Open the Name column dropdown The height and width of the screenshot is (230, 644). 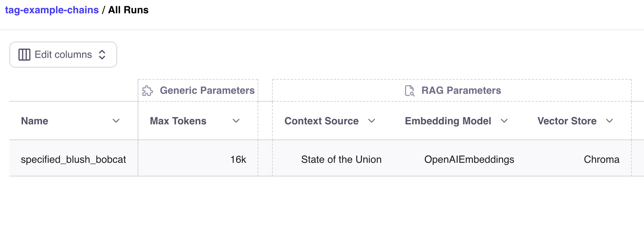click(x=116, y=121)
